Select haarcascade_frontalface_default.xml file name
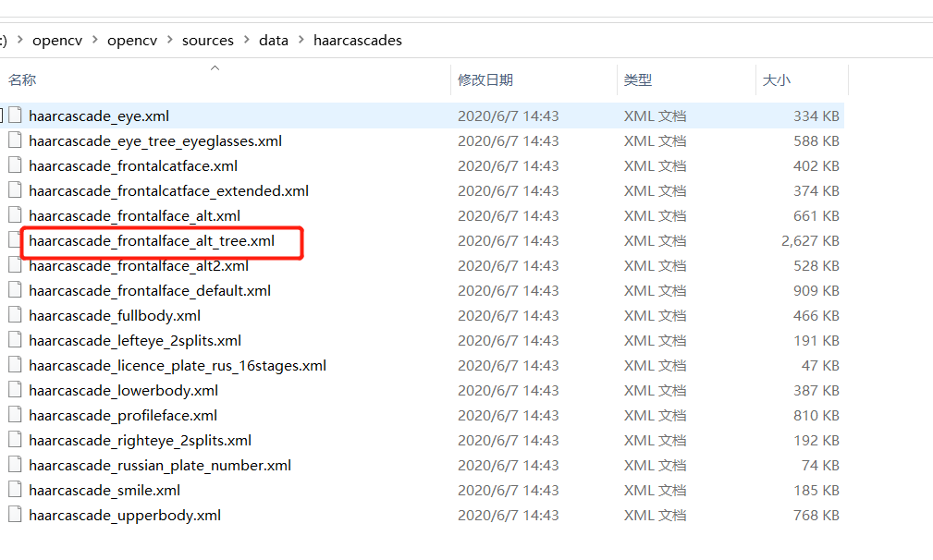The image size is (933, 560). coord(150,291)
